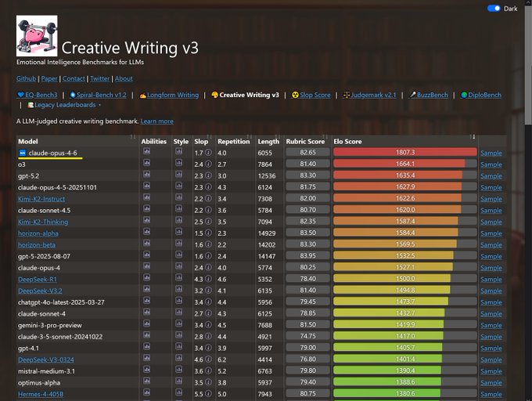Open the Paper link
The image size is (532, 401).
pos(49,78)
